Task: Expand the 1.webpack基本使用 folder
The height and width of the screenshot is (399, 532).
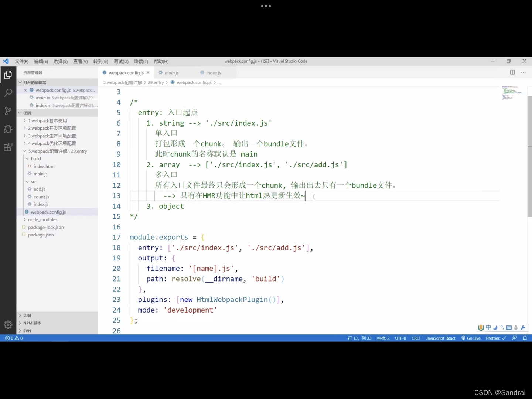Action: [57, 121]
